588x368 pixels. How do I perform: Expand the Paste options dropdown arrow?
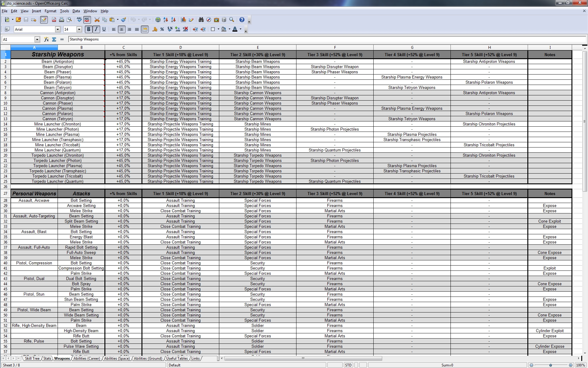pos(118,20)
